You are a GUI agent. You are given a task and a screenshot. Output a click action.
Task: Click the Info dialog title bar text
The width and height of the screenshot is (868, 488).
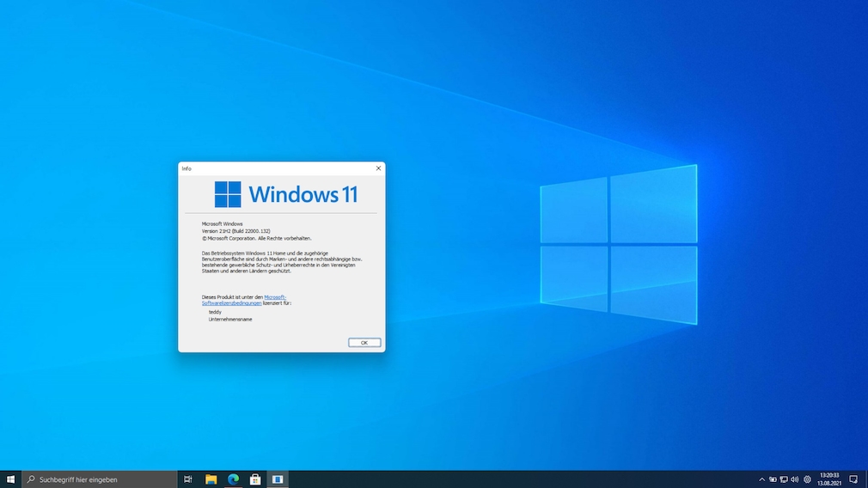(186, 168)
